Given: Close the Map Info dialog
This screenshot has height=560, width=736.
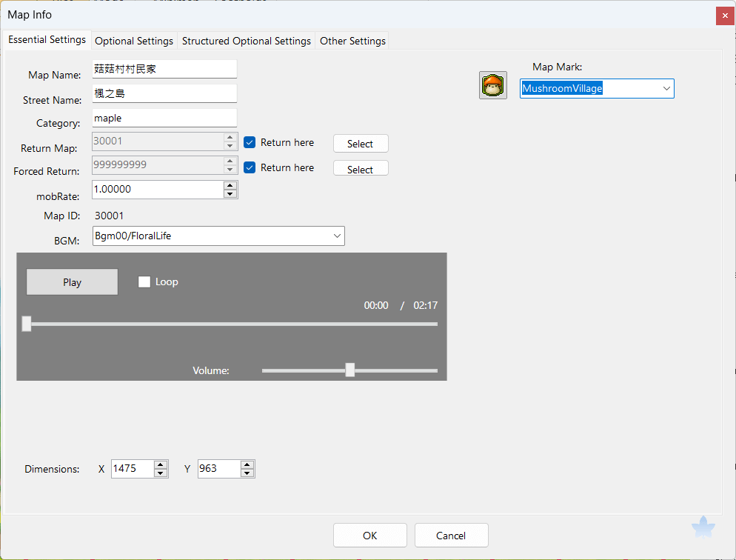Looking at the screenshot, I should [725, 16].
